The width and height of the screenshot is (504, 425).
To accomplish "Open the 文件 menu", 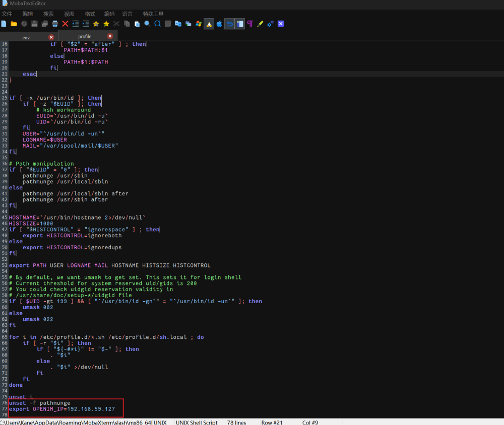I will coord(7,14).
